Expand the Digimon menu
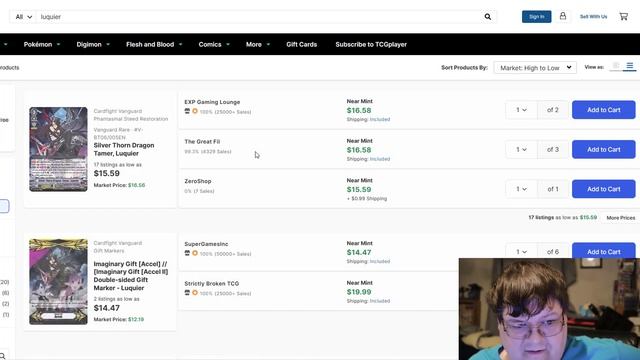640x360 pixels. (93, 44)
